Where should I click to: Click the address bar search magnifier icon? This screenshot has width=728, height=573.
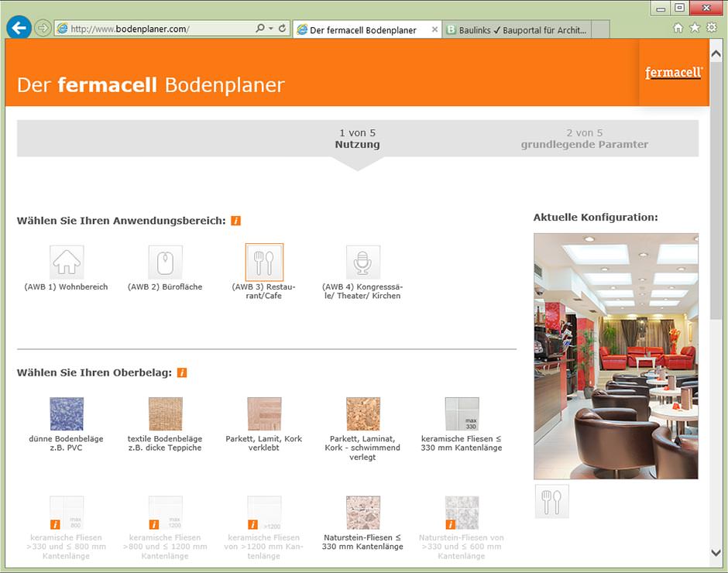(x=260, y=29)
